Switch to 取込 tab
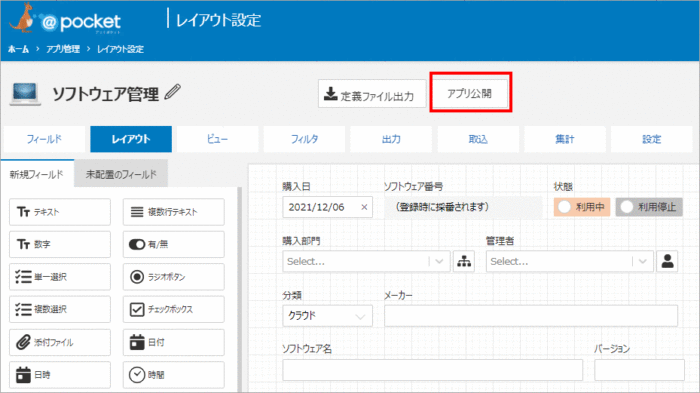The image size is (700, 393). 478,139
